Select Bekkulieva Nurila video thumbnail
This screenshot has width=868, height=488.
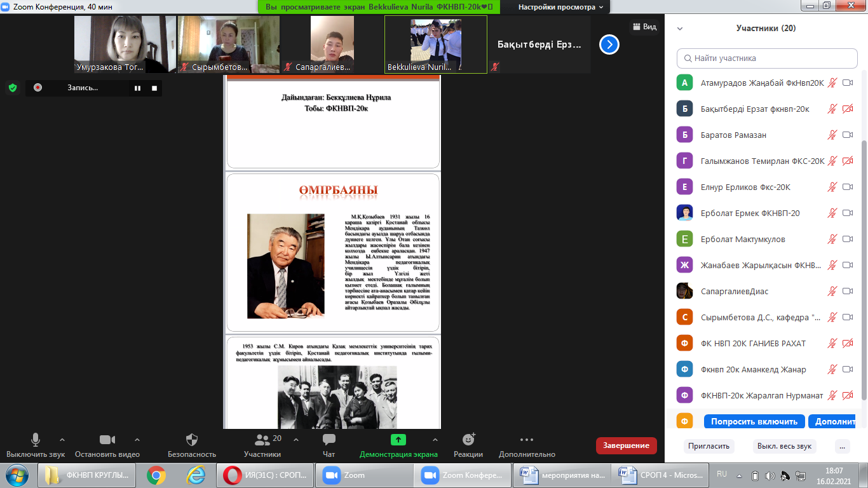tap(436, 44)
